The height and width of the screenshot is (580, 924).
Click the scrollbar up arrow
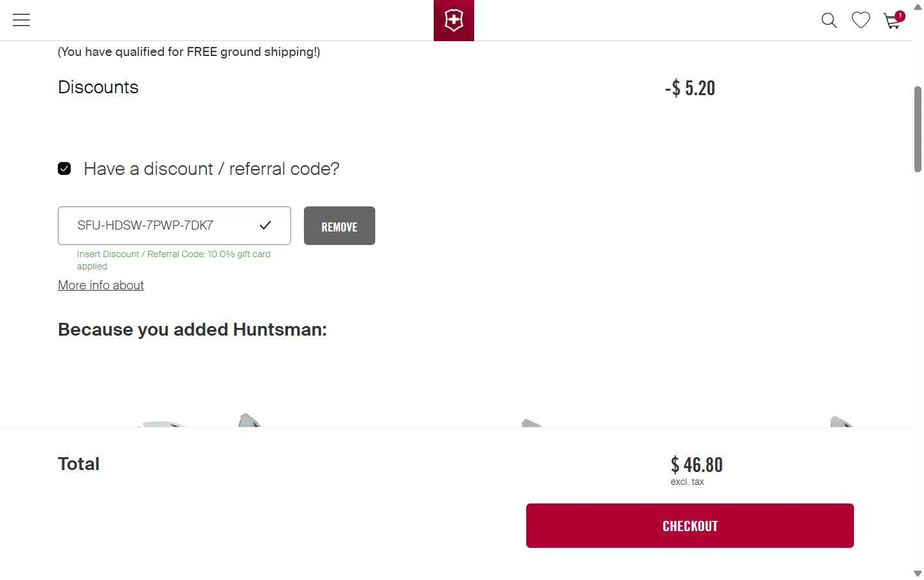(918, 6)
